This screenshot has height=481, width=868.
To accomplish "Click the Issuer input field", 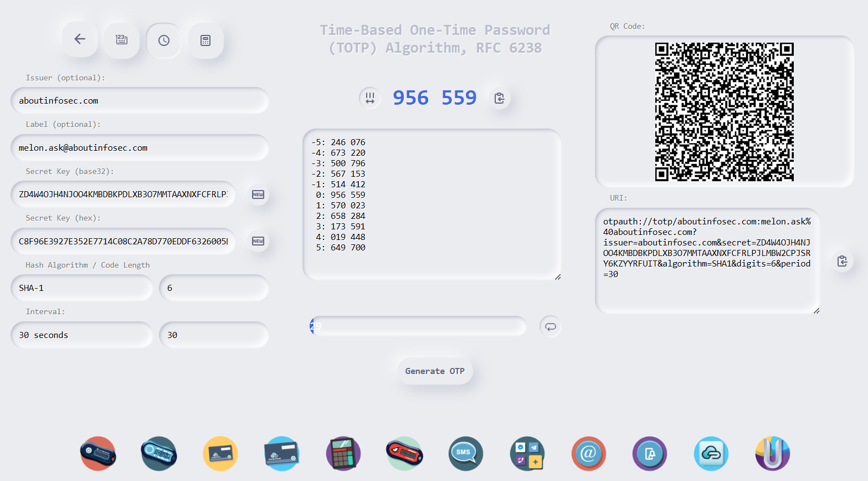I will (139, 100).
